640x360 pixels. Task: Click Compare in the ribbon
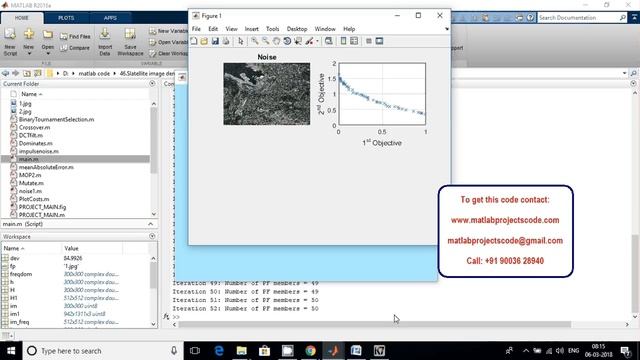point(75,48)
